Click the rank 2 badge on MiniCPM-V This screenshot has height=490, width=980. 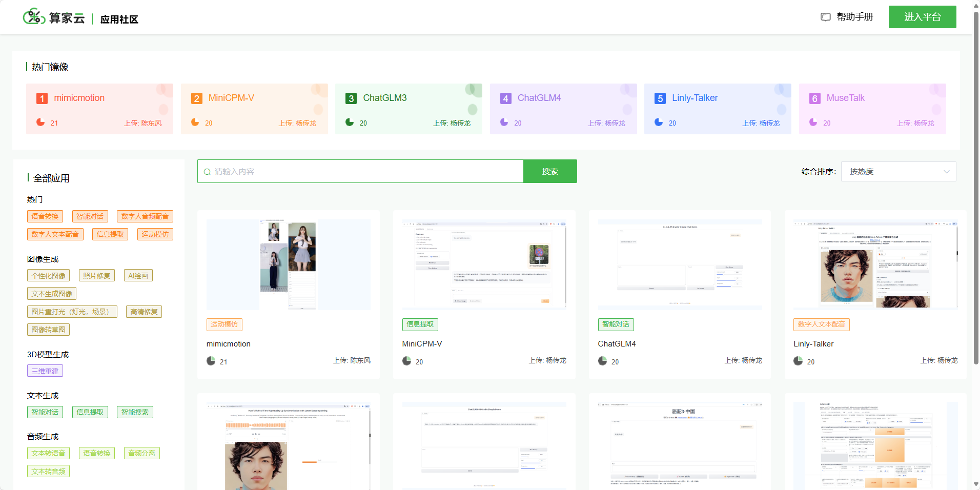[x=196, y=98]
